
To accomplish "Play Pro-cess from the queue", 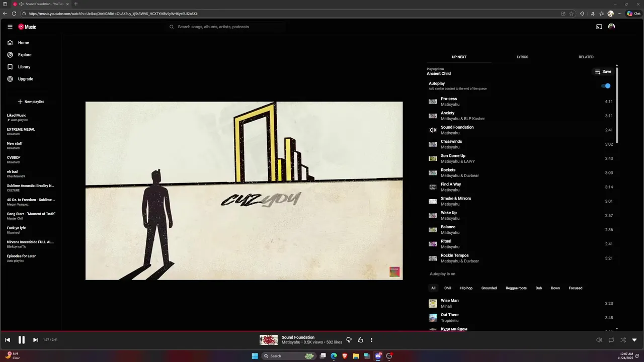I will pyautogui.click(x=521, y=102).
